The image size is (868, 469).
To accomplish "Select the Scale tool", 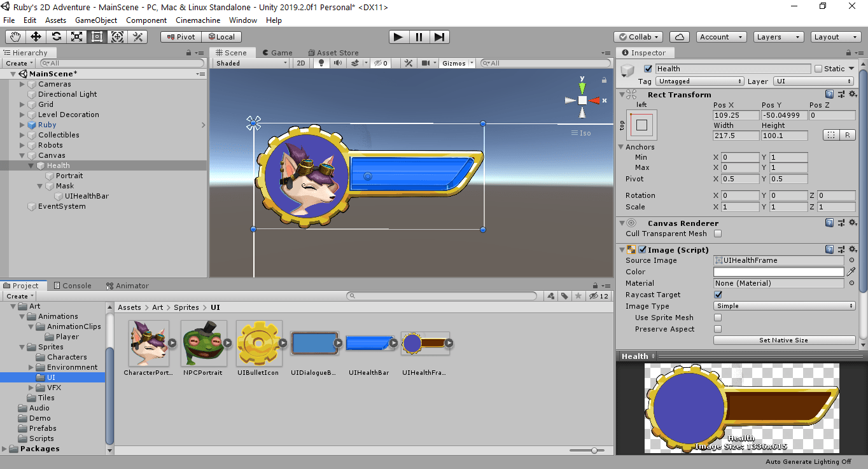I will 76,37.
